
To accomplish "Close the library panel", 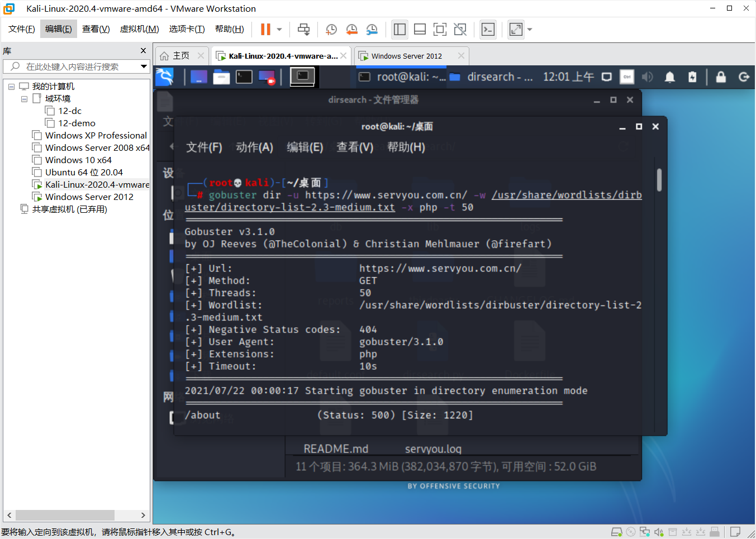I will [143, 51].
